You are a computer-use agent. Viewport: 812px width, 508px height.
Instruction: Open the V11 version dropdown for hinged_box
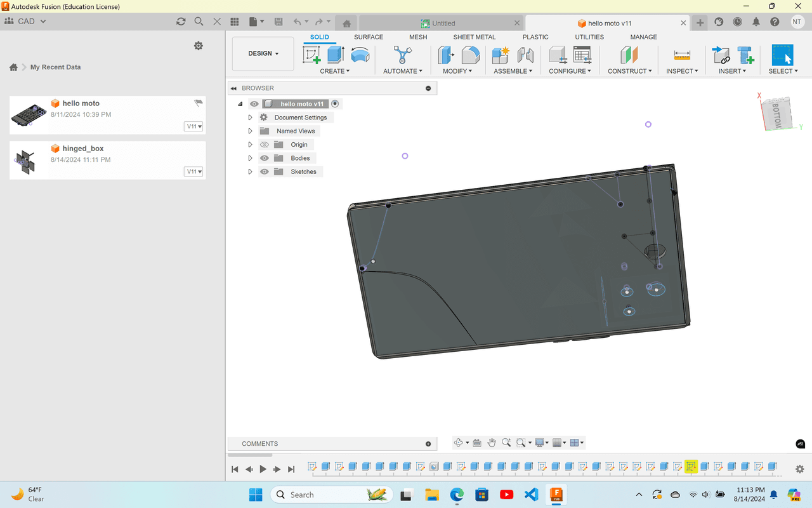193,171
